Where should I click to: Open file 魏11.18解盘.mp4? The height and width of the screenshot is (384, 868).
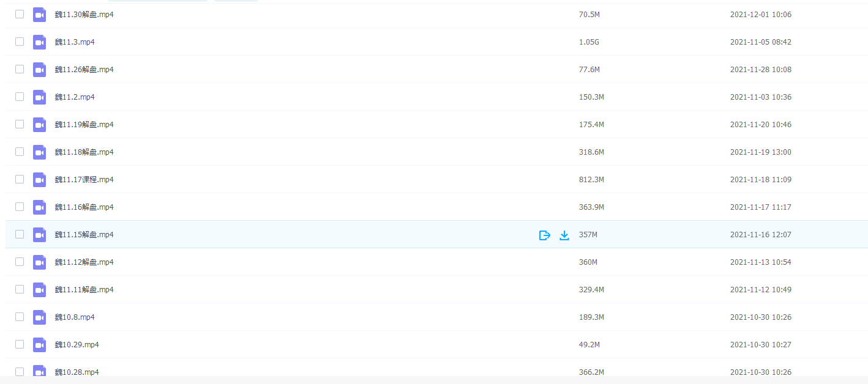pos(84,152)
